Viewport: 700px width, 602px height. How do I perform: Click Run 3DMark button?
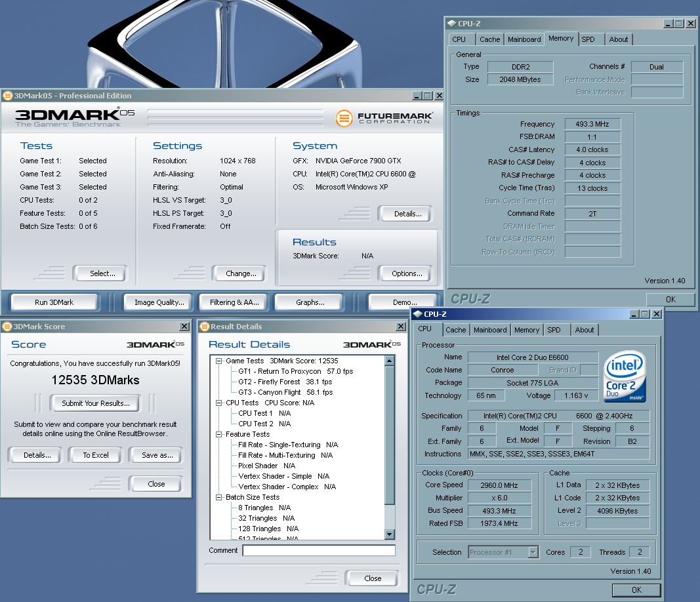click(x=54, y=302)
